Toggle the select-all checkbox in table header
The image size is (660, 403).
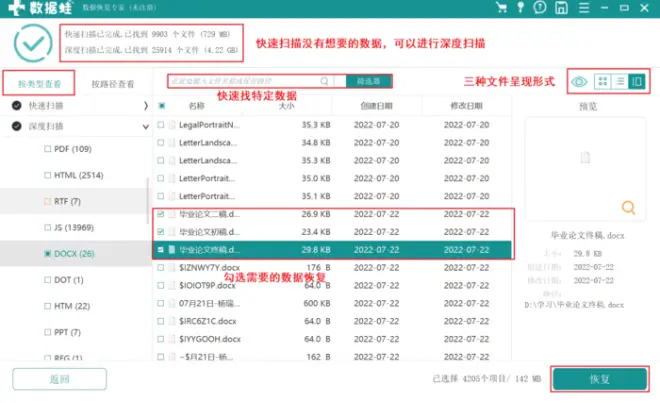coord(162,106)
